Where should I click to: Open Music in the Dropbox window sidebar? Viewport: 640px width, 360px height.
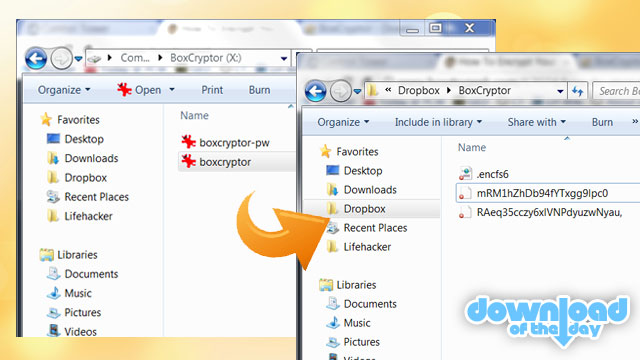point(357,323)
